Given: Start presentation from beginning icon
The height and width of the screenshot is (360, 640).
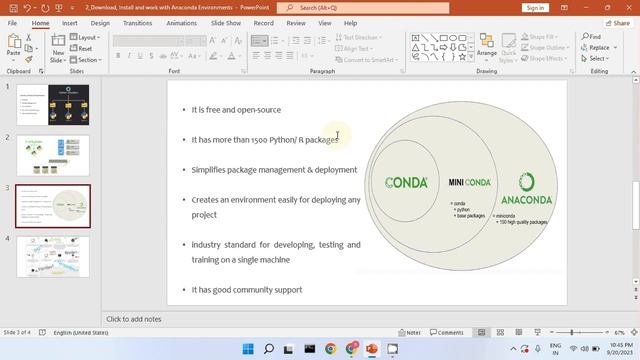Looking at the screenshot, I should [x=59, y=8].
